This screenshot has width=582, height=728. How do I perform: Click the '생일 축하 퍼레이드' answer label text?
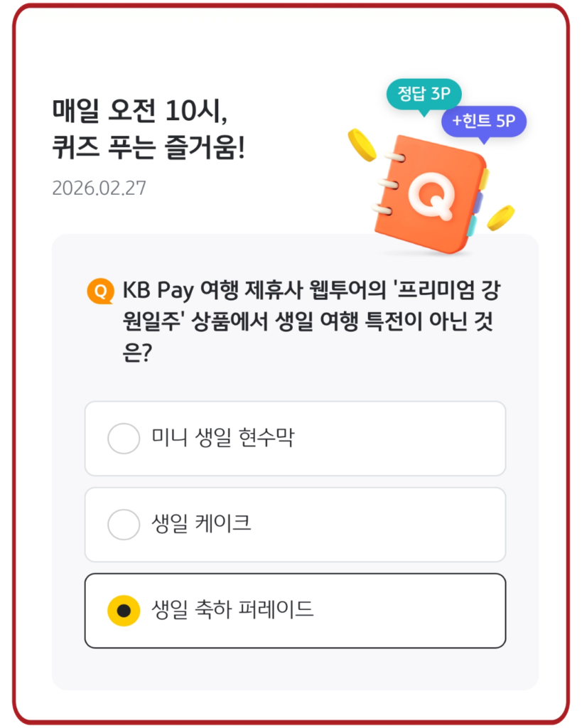[232, 610]
